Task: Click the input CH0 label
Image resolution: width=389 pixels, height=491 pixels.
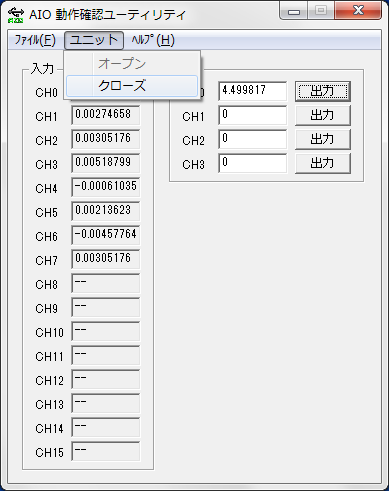Action: click(x=46, y=93)
